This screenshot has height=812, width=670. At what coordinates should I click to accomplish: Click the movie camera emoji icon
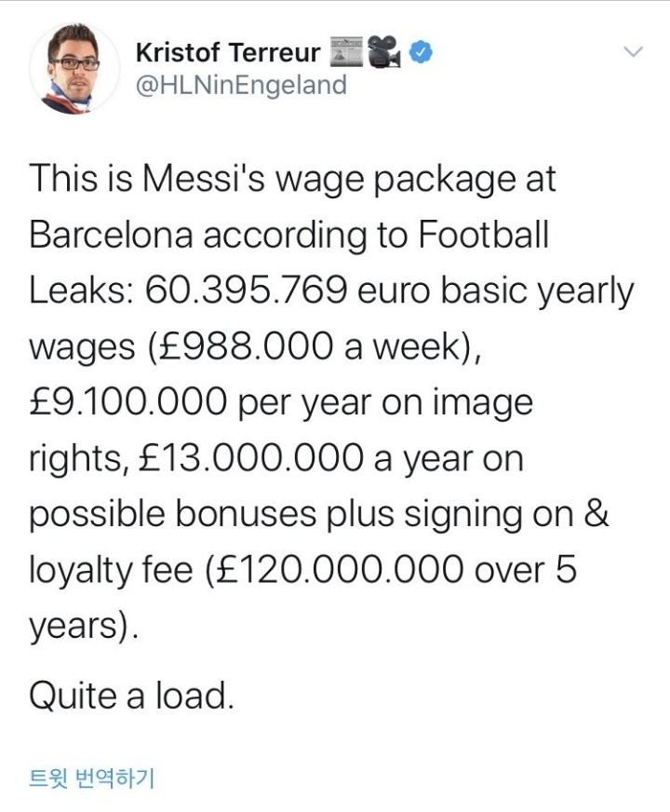(385, 52)
